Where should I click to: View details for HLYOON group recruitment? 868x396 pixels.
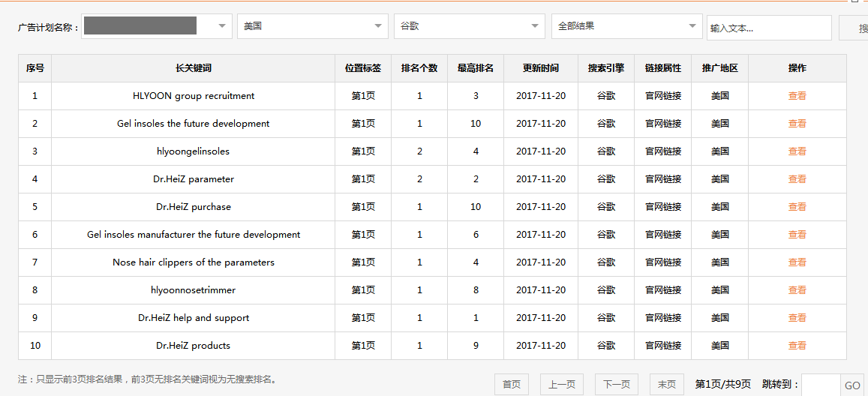coord(797,96)
